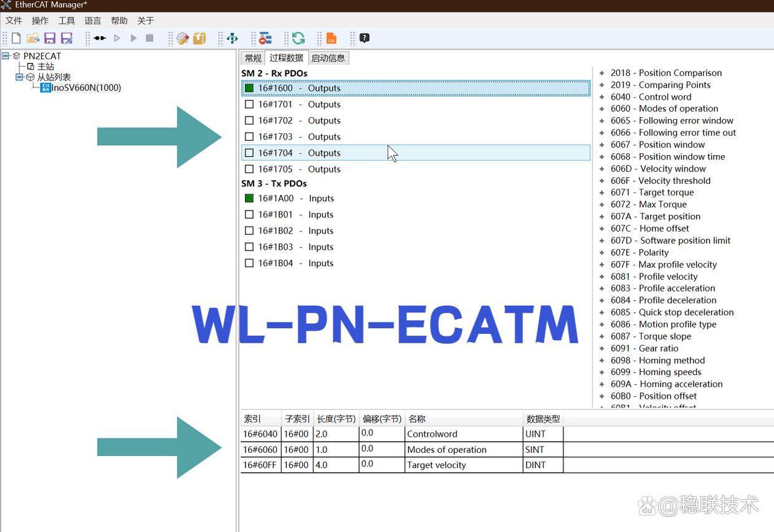Click the 16#1B01 Inputs checkbox
The width and height of the screenshot is (774, 532).
tap(249, 215)
